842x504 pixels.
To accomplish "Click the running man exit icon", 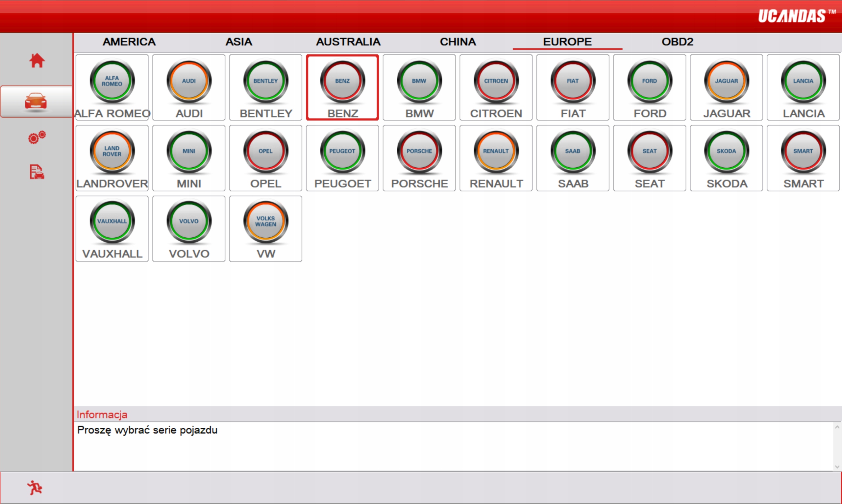I will [35, 488].
